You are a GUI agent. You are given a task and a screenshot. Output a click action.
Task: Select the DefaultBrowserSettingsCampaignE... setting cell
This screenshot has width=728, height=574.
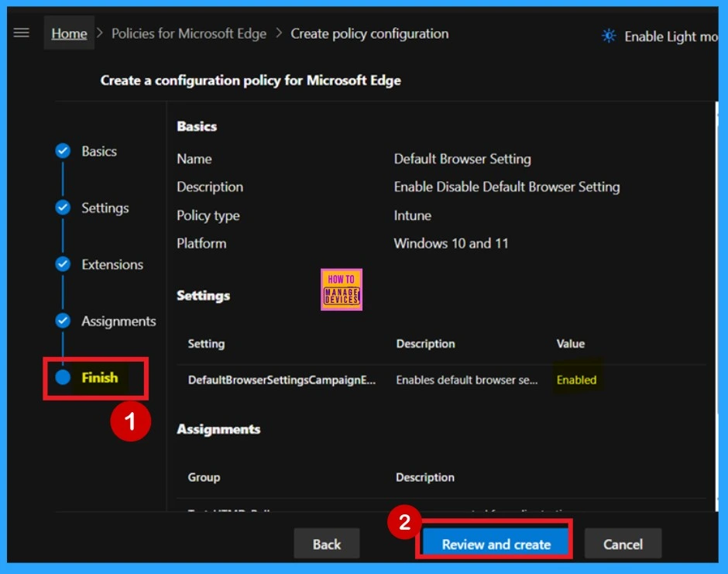[x=282, y=380]
